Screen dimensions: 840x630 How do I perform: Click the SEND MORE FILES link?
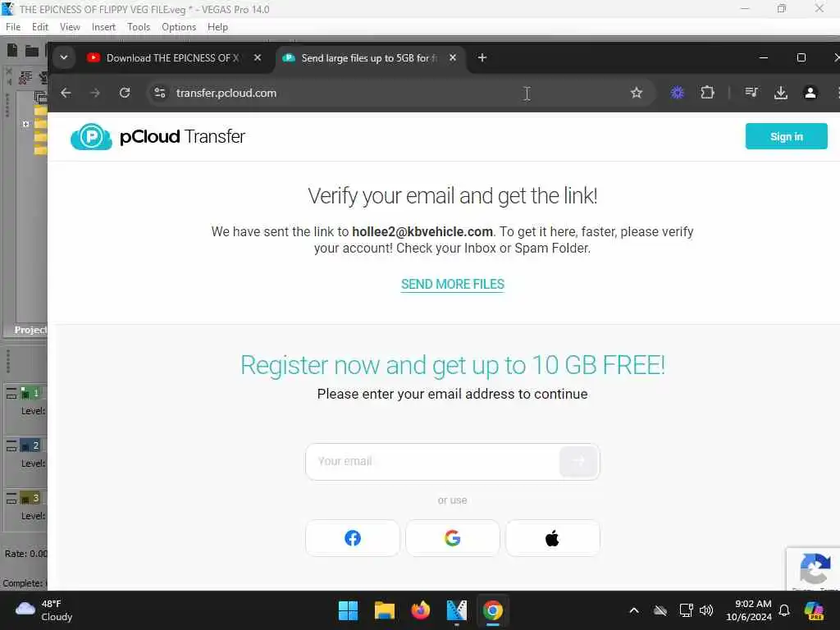pyautogui.click(x=453, y=284)
